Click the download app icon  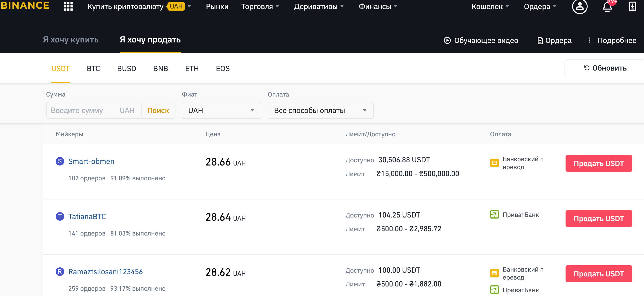[x=633, y=6]
